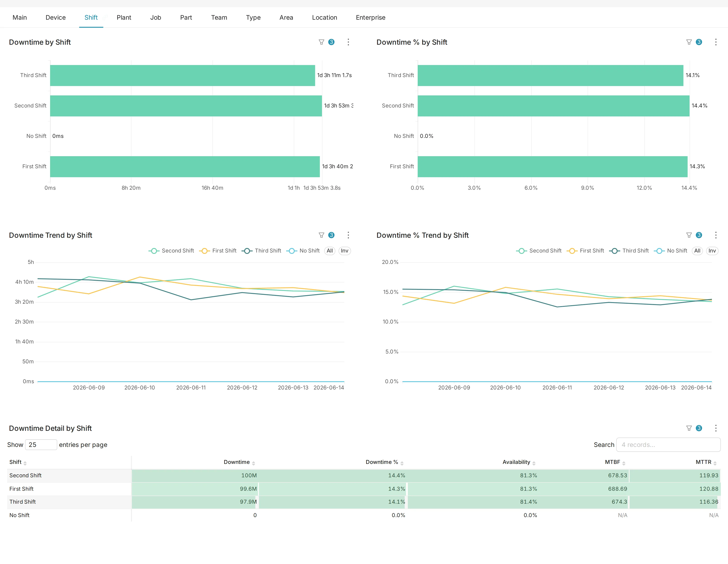The image size is (728, 564).
Task: Click All button in Downtime % Trend legend
Action: [697, 251]
